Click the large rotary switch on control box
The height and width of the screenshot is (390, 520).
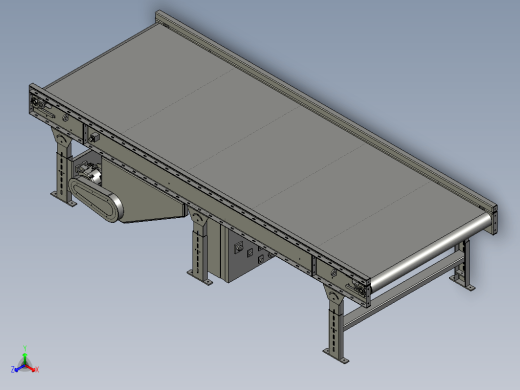(x=239, y=248)
